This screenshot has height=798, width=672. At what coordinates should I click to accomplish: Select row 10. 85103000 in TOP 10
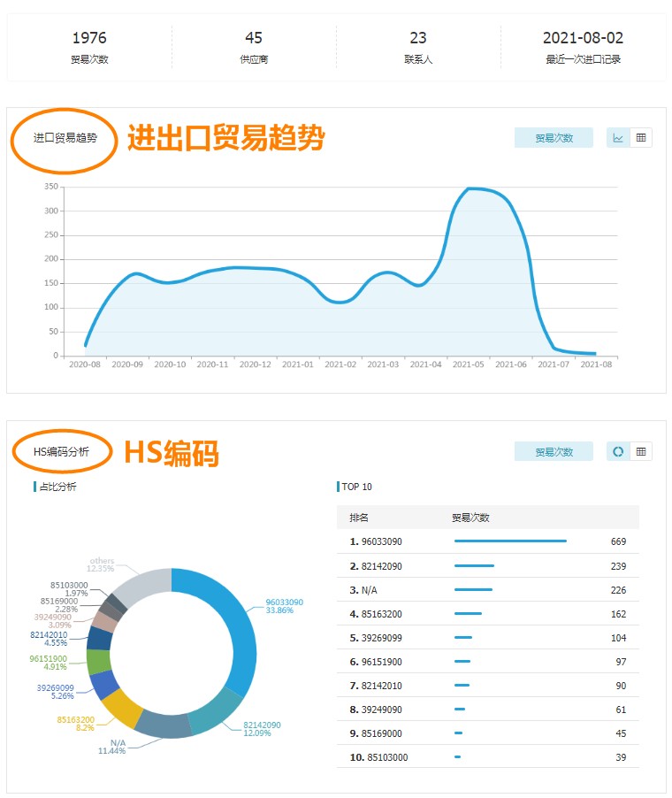point(488,757)
